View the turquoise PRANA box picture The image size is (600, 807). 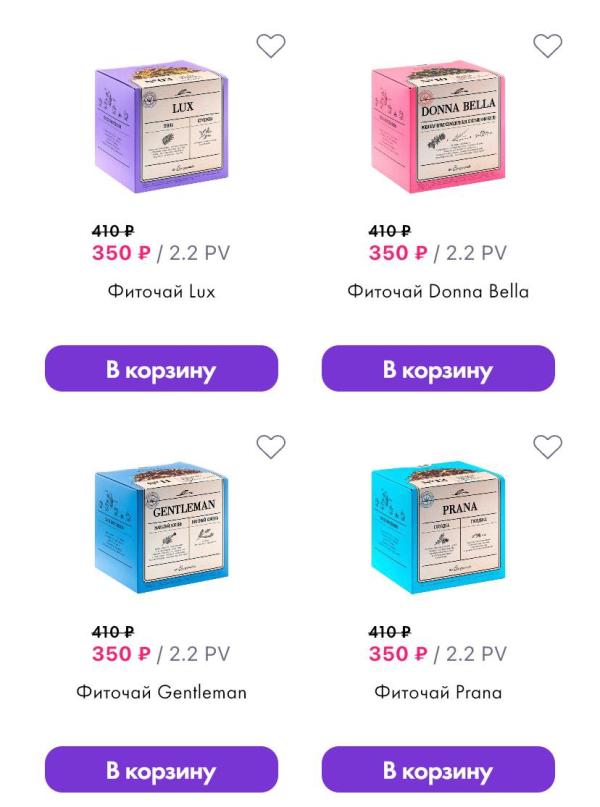pyautogui.click(x=438, y=528)
